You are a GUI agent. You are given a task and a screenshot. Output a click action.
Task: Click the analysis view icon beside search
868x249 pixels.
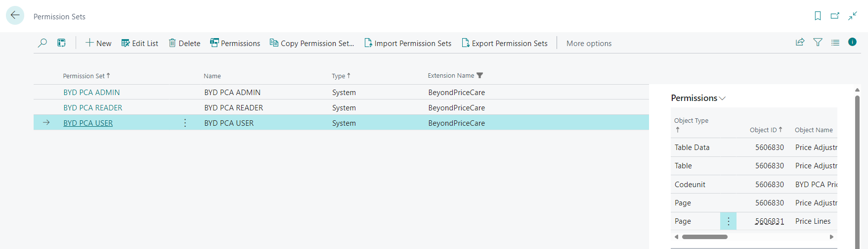click(61, 43)
